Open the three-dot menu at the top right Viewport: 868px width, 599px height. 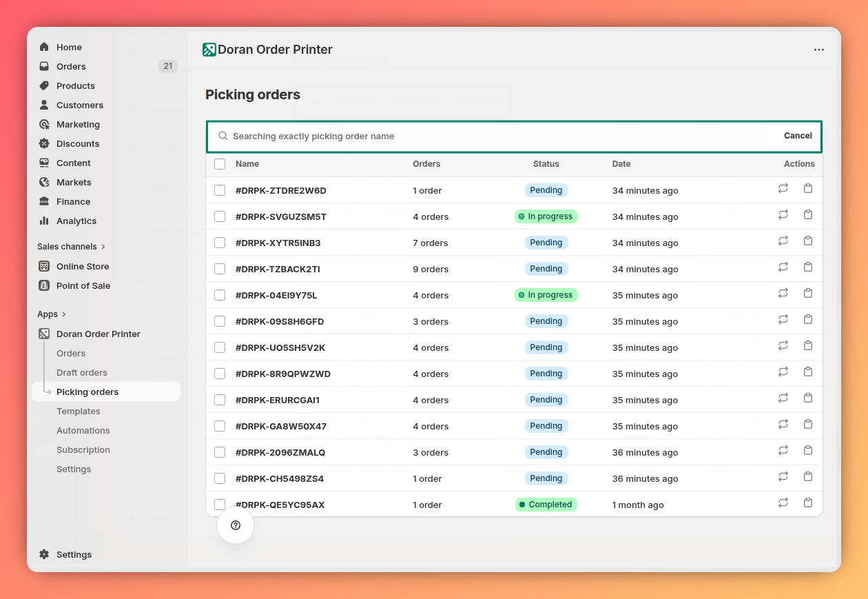(x=819, y=49)
